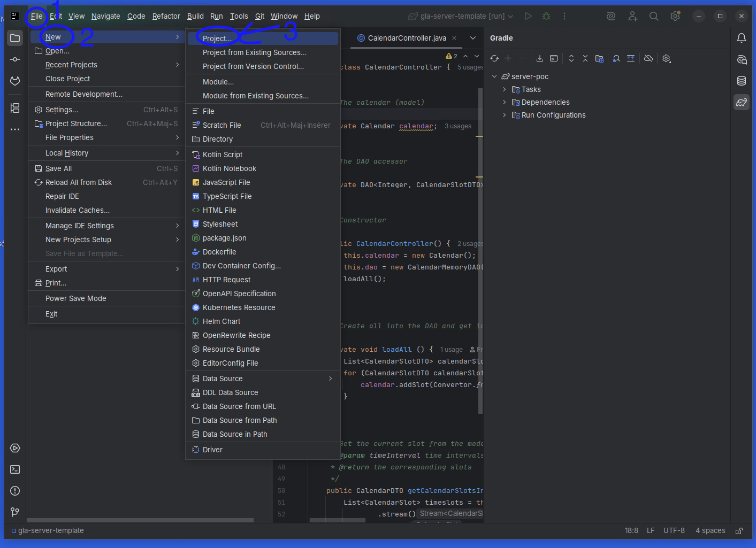
Task: Click Search Everywhere magnifier icon
Action: [654, 16]
